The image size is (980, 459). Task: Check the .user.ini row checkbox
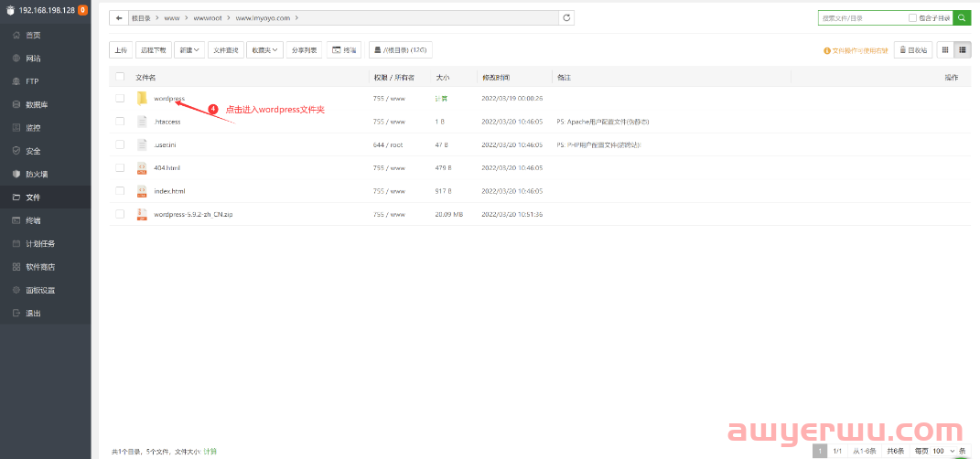[x=120, y=144]
